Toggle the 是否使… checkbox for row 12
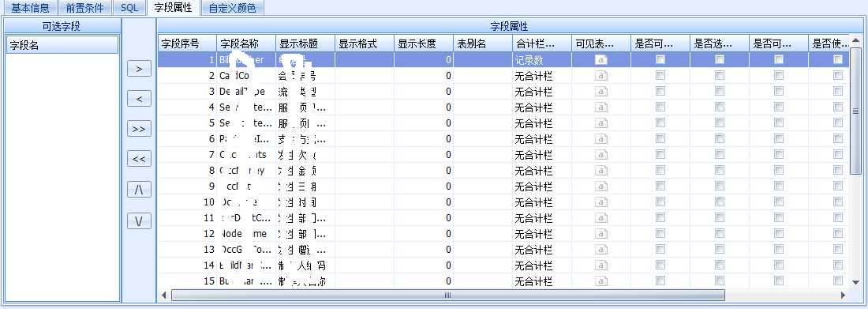The image size is (868, 309). click(838, 234)
